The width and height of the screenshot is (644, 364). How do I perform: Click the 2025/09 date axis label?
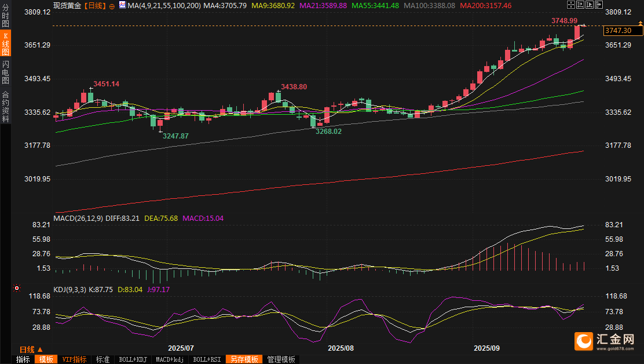pos(486,348)
